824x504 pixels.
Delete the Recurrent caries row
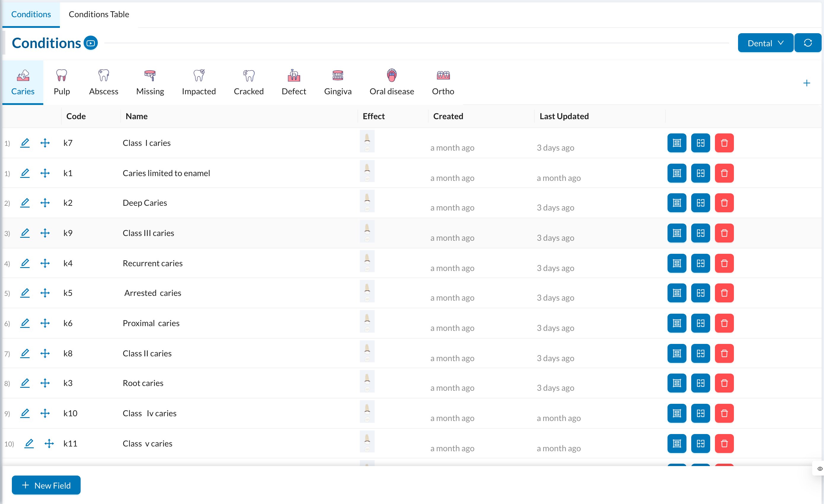pos(724,263)
